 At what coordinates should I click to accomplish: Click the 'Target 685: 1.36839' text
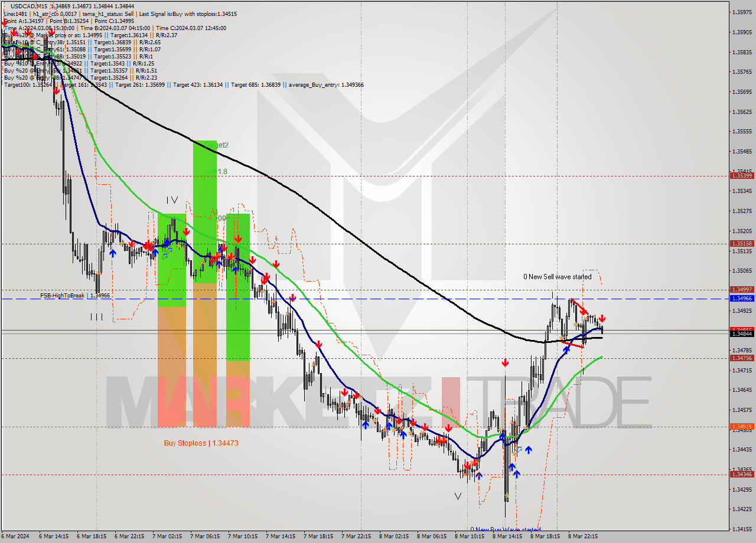256,85
